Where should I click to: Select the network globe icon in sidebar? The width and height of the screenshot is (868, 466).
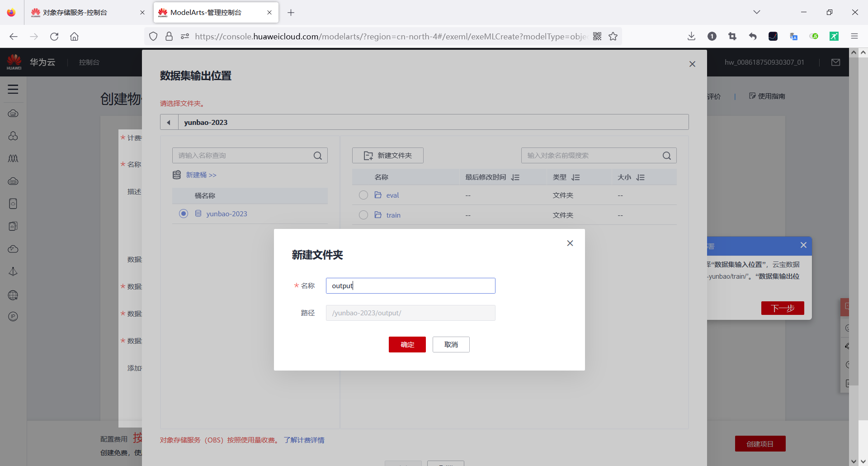click(13, 295)
